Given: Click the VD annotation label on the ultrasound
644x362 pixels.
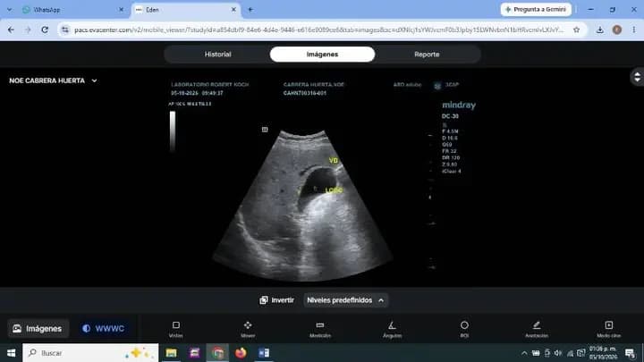Looking at the screenshot, I should [333, 161].
